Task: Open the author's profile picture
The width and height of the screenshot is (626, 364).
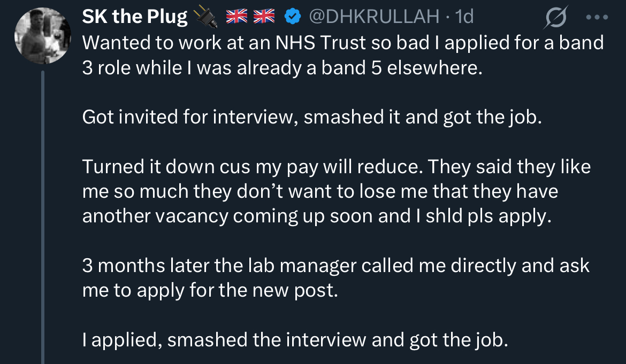Action: [42, 36]
